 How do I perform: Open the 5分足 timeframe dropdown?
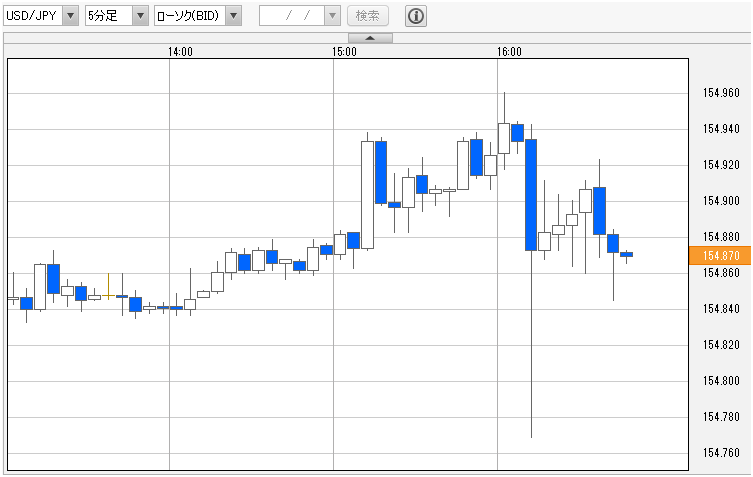click(117, 16)
